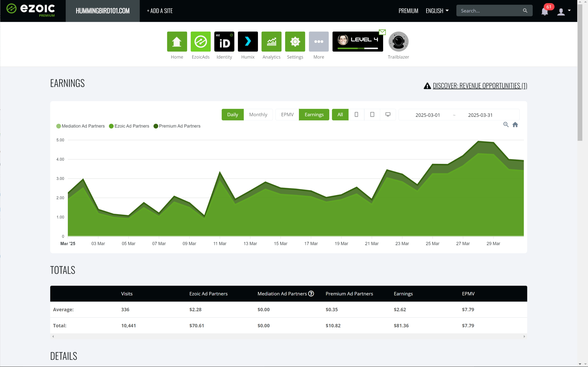Select All devices filter
The width and height of the screenshot is (588, 367).
(x=340, y=115)
